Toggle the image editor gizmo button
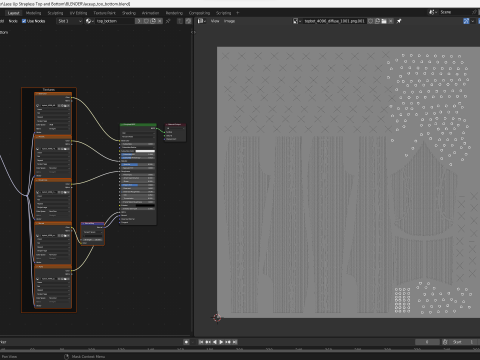 (466, 21)
